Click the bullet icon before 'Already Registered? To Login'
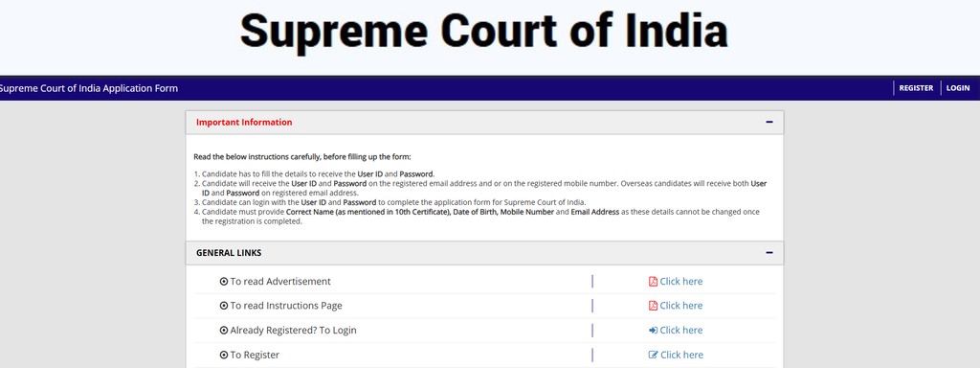This screenshot has width=980, height=368. 224,330
